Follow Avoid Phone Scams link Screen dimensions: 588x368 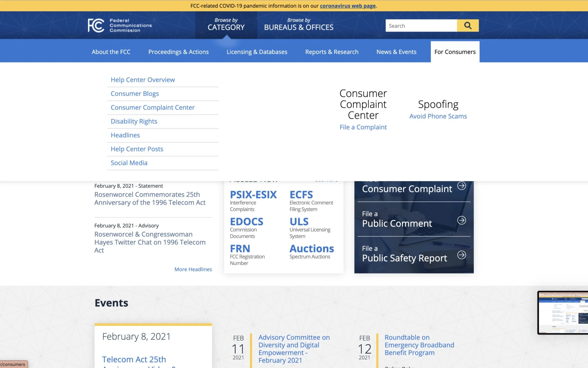coord(438,116)
